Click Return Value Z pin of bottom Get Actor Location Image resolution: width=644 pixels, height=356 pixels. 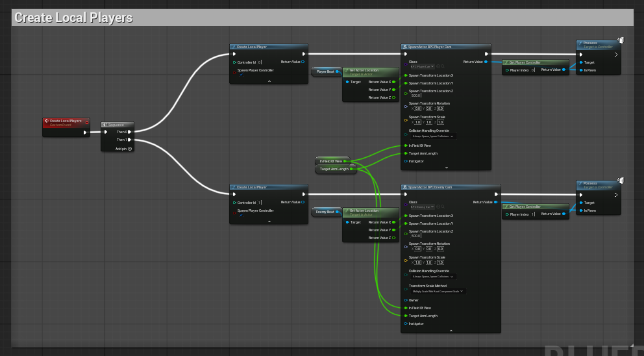393,238
